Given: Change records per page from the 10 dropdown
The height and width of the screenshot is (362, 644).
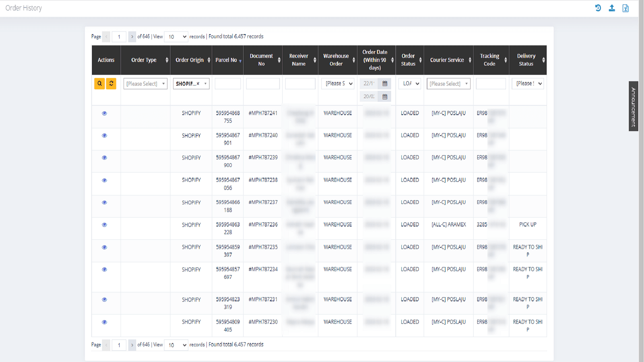Looking at the screenshot, I should [x=176, y=37].
